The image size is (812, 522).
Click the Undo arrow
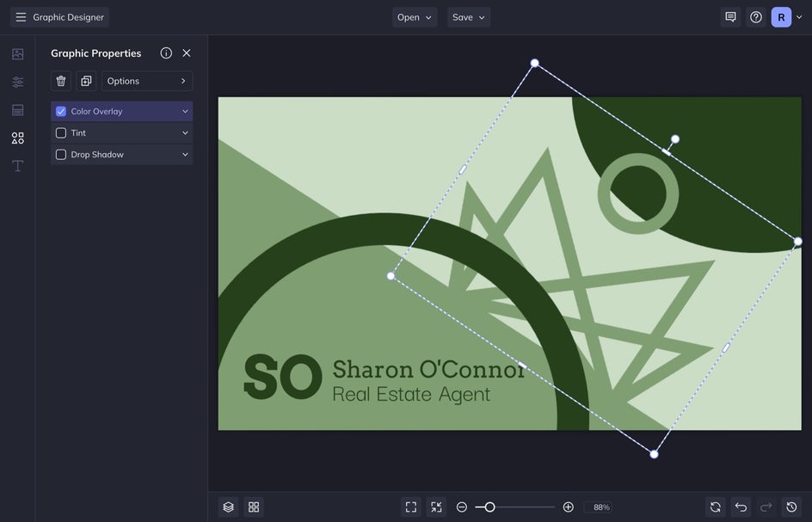click(x=741, y=507)
